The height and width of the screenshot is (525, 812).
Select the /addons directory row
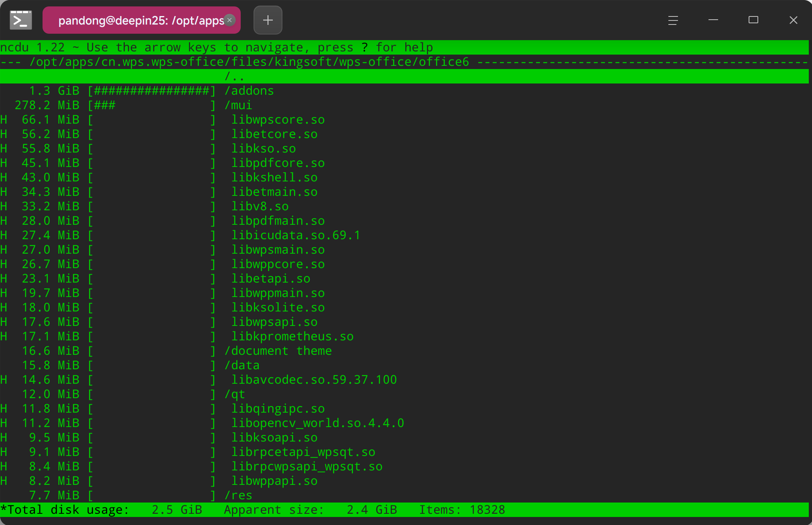coord(404,91)
